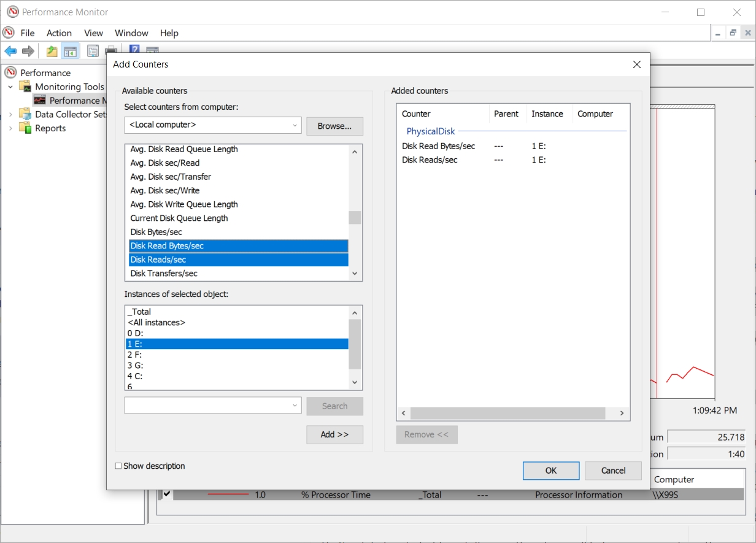Click the Performance Monitor graph icon in tree
Viewport: 756px width, 543px height.
tap(40, 100)
